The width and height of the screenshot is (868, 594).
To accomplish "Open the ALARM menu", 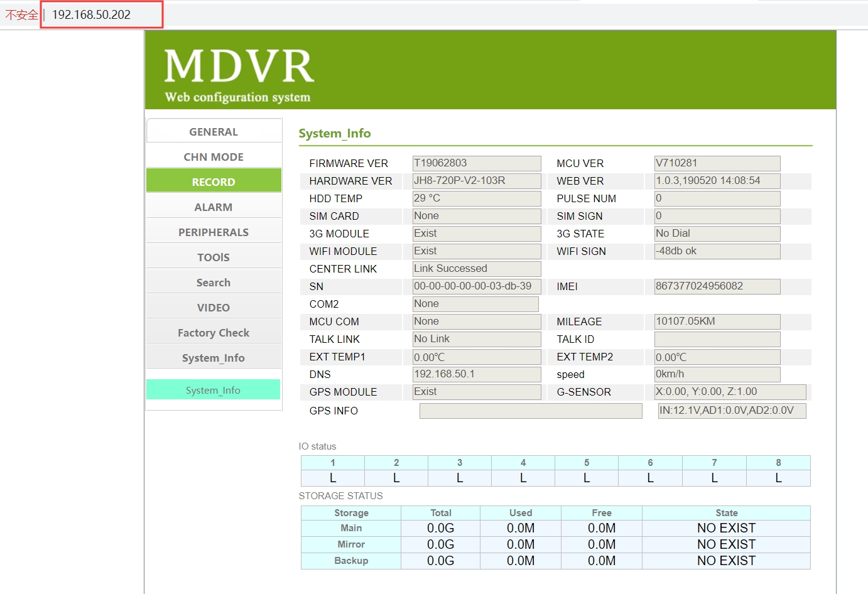I will [x=214, y=207].
